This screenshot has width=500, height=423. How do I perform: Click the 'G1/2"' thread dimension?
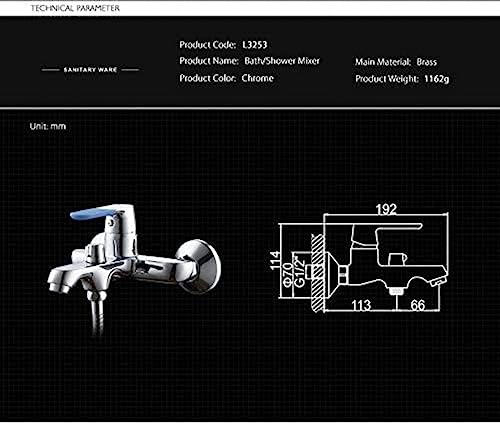click(299, 271)
